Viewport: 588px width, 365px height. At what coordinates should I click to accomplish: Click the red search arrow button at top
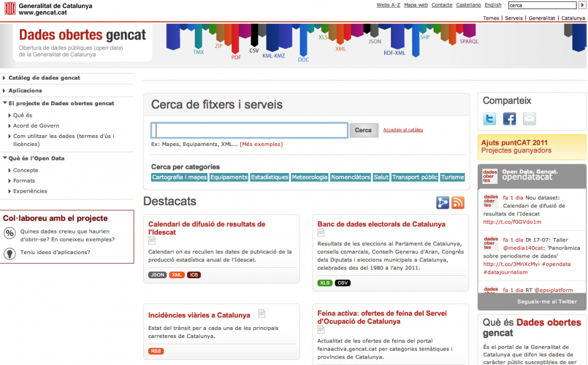point(582,5)
